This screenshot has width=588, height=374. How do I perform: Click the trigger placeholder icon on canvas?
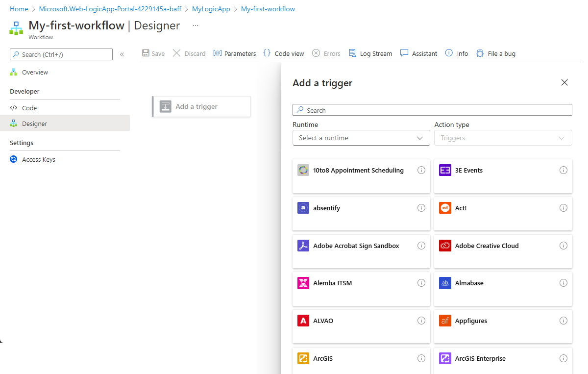pyautogui.click(x=166, y=106)
